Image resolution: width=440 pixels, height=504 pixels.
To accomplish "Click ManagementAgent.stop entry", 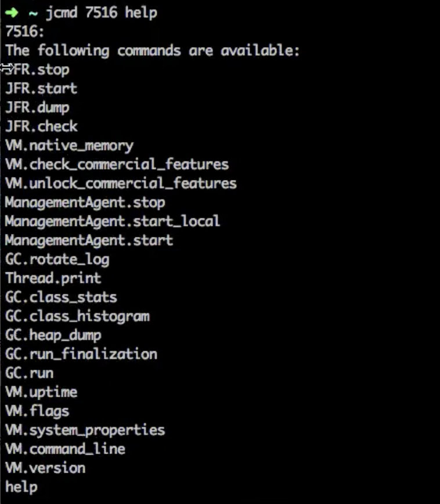I will coord(85,203).
